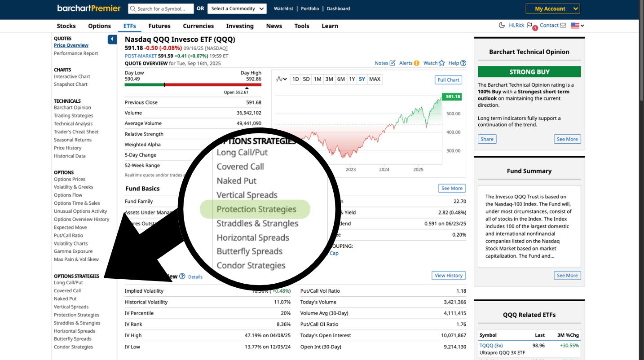The width and height of the screenshot is (644, 360).
Task: Open Options Prices in the sidebar
Action: 70,180
